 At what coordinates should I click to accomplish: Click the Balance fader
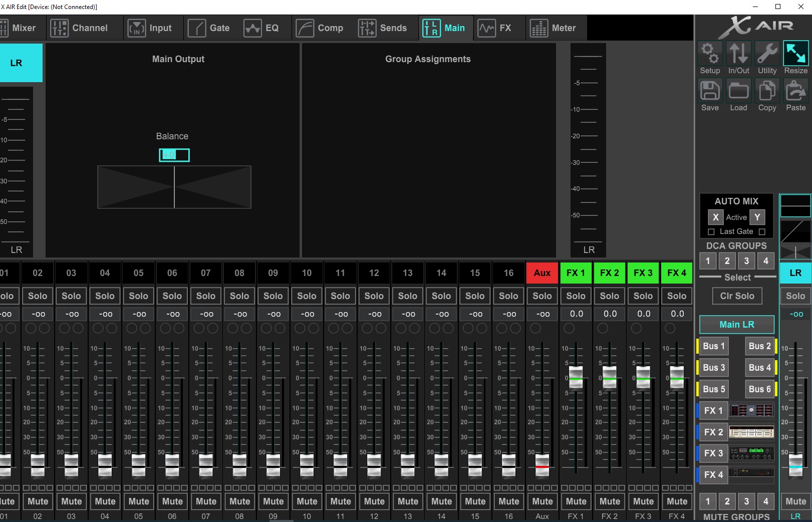click(174, 187)
